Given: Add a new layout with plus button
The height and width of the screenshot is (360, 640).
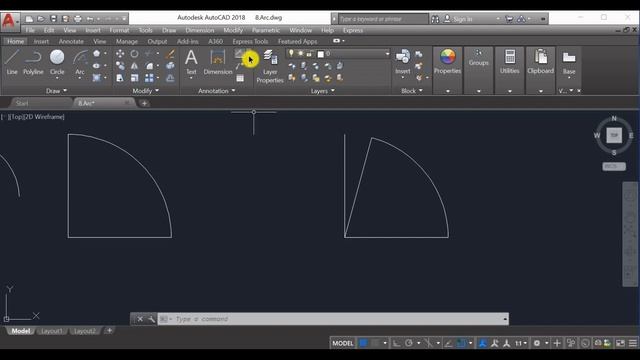Looking at the screenshot, I should tap(109, 331).
